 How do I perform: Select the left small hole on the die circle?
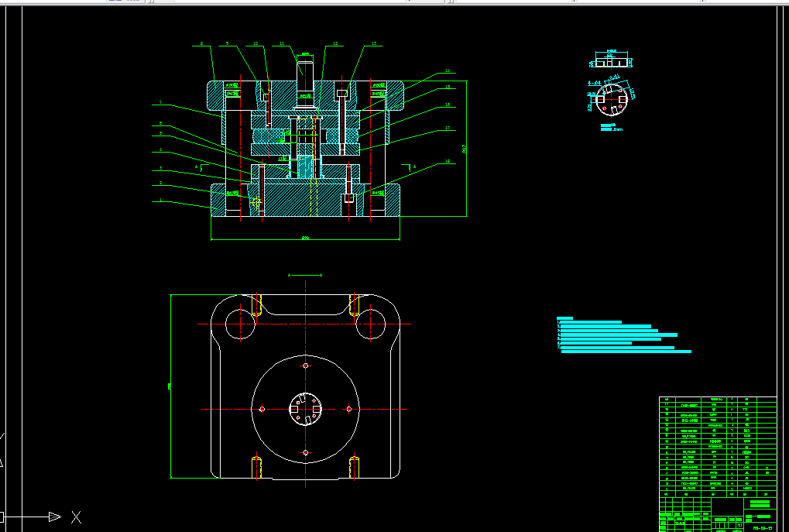262,409
